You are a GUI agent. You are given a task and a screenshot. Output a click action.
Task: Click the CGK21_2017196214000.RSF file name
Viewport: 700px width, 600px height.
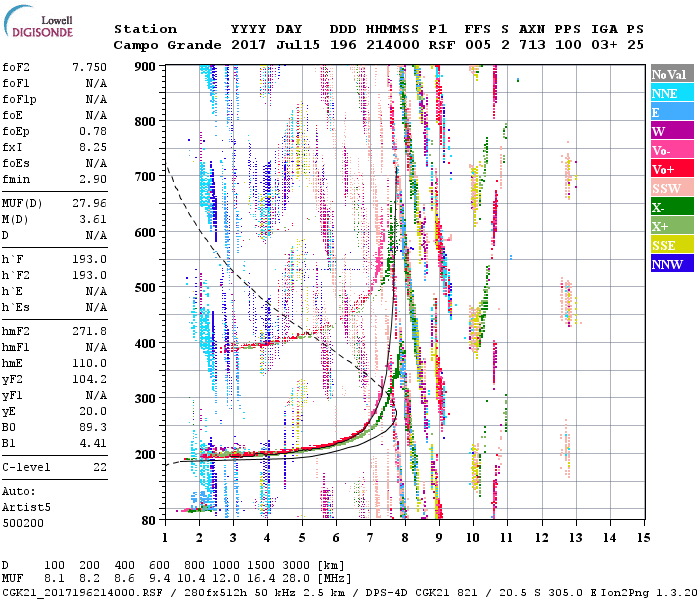click(83, 592)
